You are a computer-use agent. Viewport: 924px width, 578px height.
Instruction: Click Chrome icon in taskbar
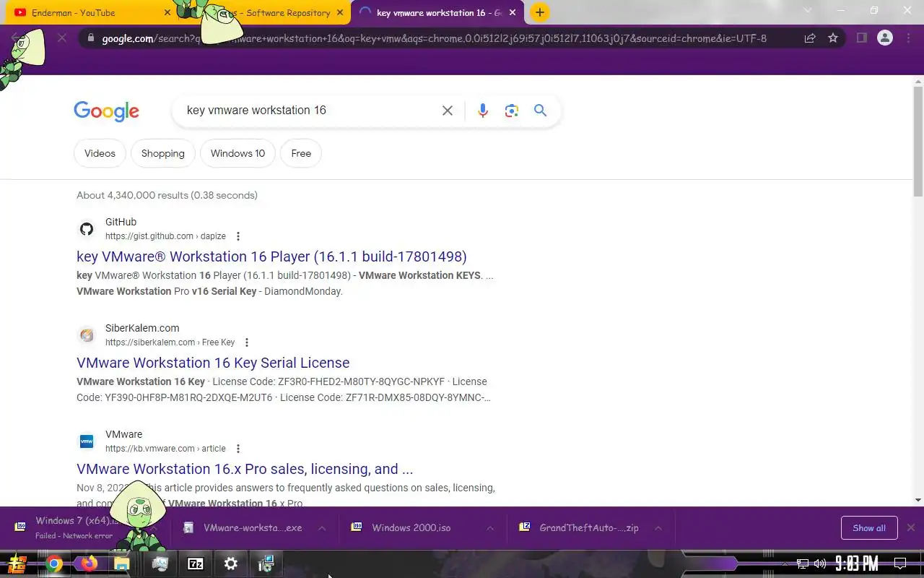(54, 564)
